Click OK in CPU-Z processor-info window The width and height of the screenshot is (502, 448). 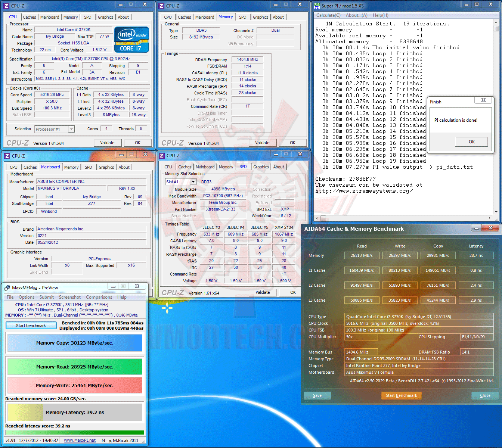(138, 143)
